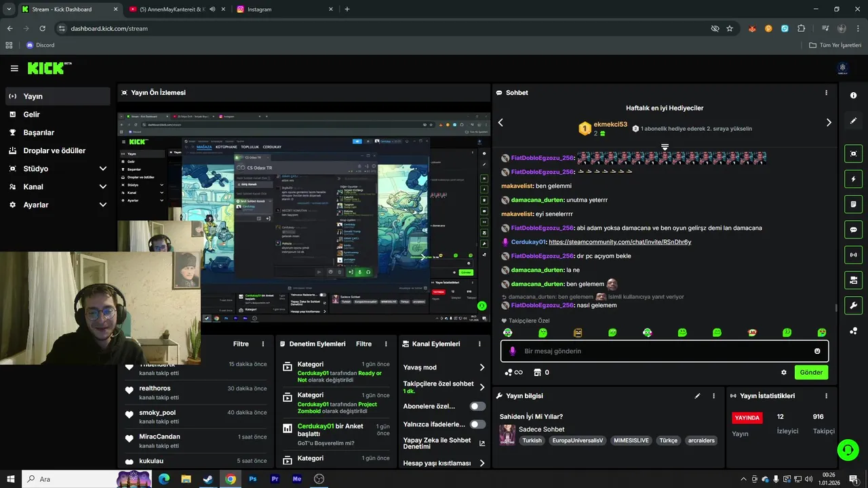Viewport: 868px width, 488px height.
Task: Show previous top gifter with left arrow
Action: coord(501,123)
